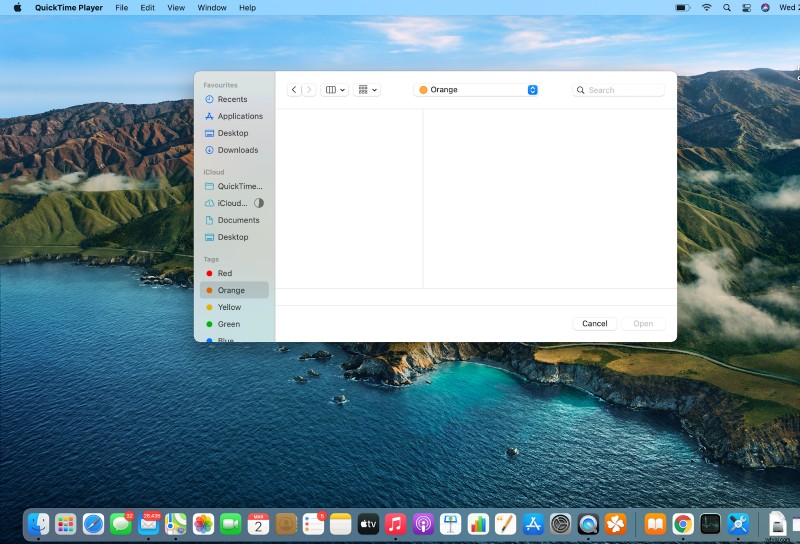The image size is (800, 544).
Task: Open Mail app in the Dock
Action: click(x=148, y=524)
